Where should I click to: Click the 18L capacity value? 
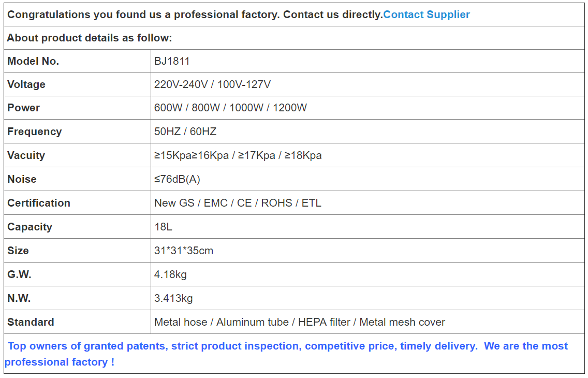click(163, 227)
